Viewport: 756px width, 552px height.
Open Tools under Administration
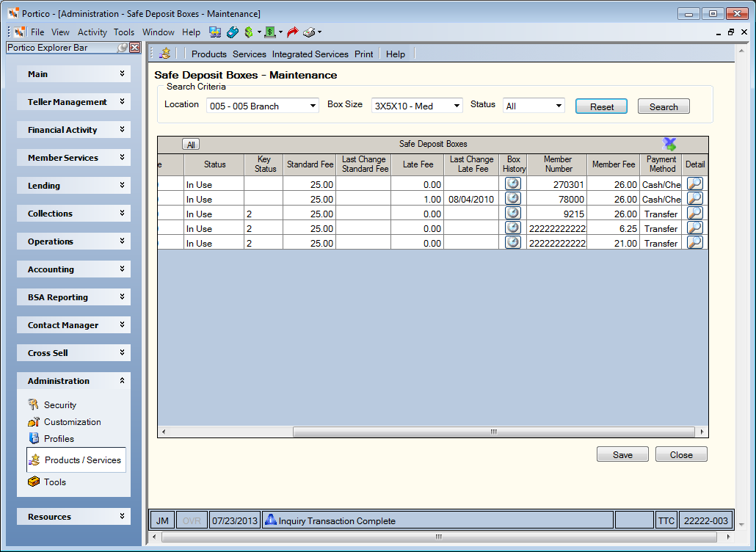(x=47, y=482)
